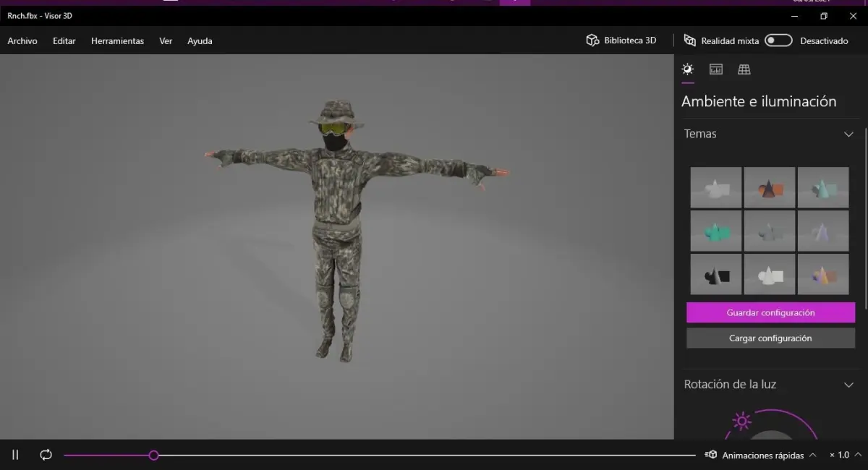The image size is (868, 470).
Task: Click the right panel vertical scrollbar
Action: point(865,217)
